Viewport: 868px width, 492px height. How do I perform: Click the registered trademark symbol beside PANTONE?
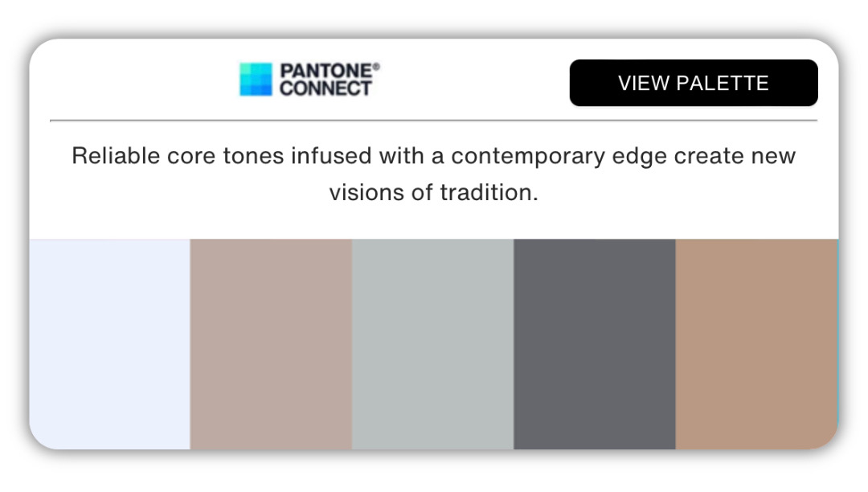point(376,67)
